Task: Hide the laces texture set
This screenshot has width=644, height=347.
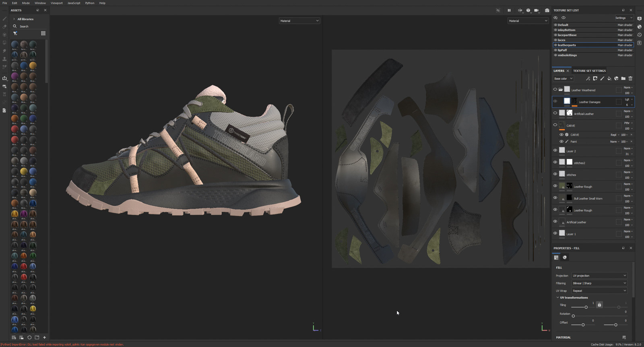Action: (555, 40)
